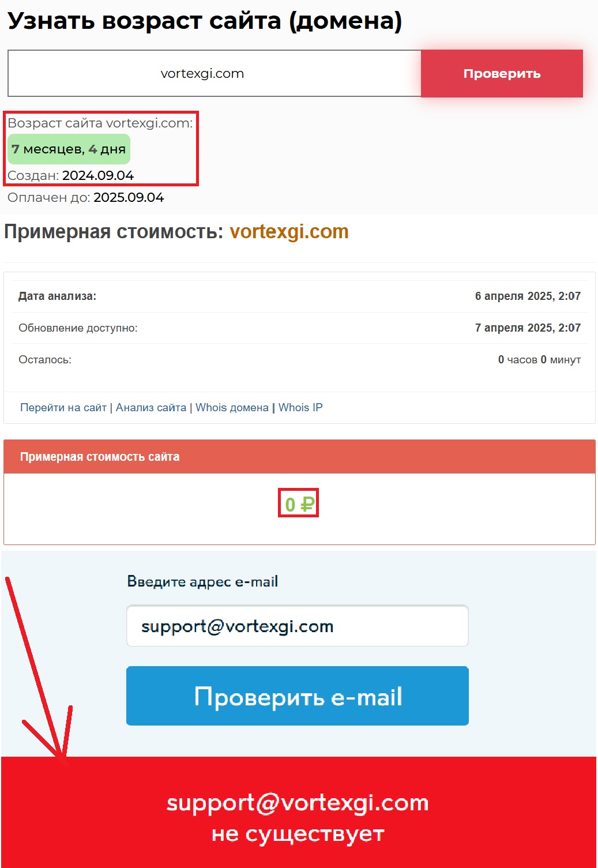Click the Введите адрес e-mail label

click(x=202, y=581)
